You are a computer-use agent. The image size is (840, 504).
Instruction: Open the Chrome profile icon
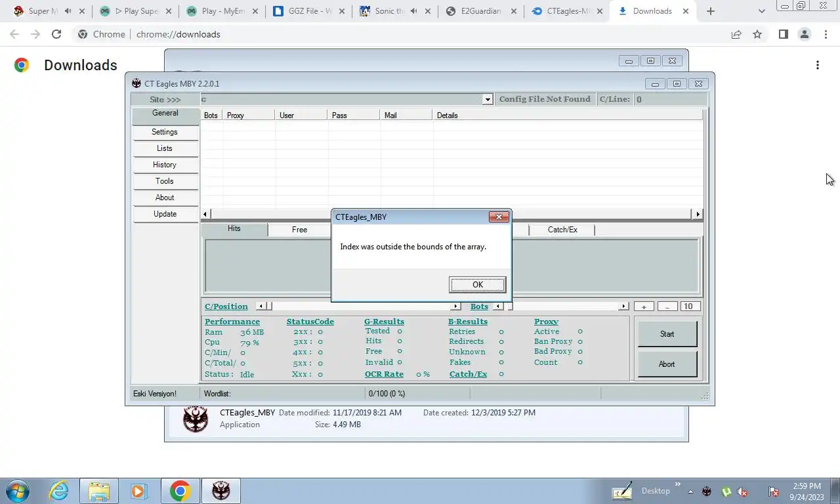pyautogui.click(x=805, y=34)
